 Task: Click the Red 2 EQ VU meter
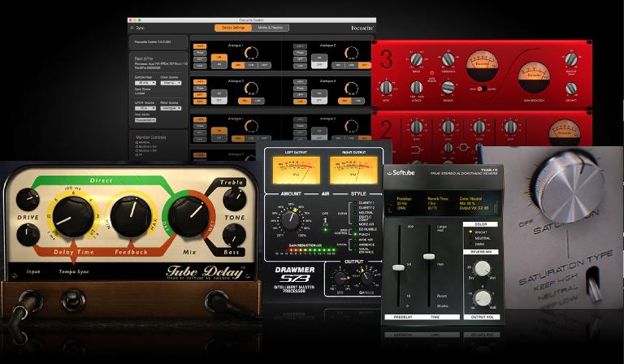[565, 133]
